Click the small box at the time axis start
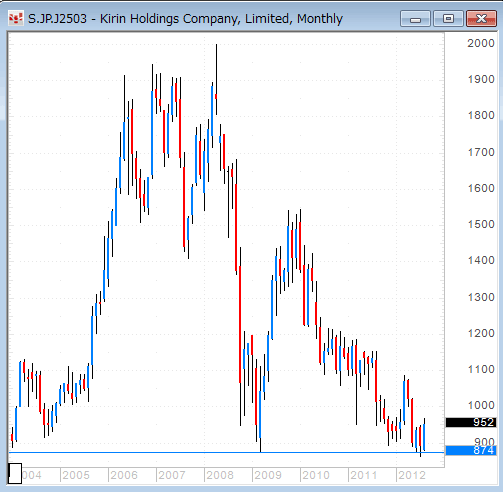This screenshot has height=492, width=503. (15, 473)
